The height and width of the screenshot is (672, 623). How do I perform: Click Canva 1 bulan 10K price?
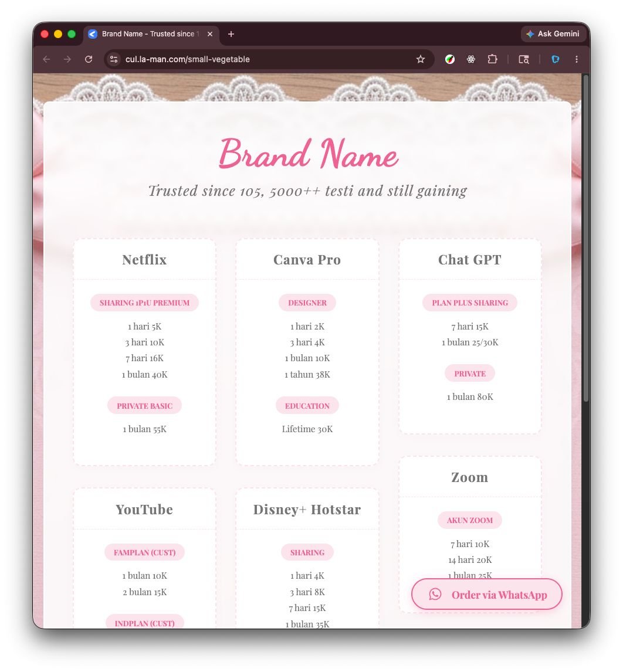pos(307,358)
